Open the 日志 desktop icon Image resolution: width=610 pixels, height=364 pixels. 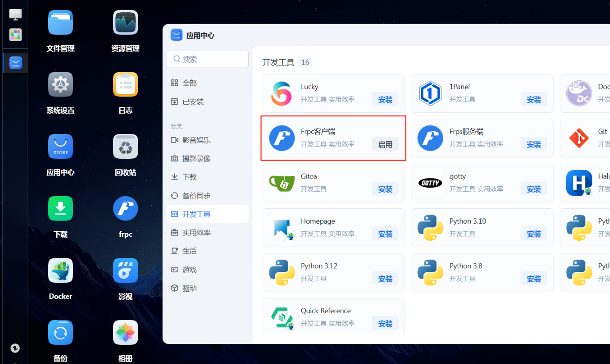tap(125, 84)
